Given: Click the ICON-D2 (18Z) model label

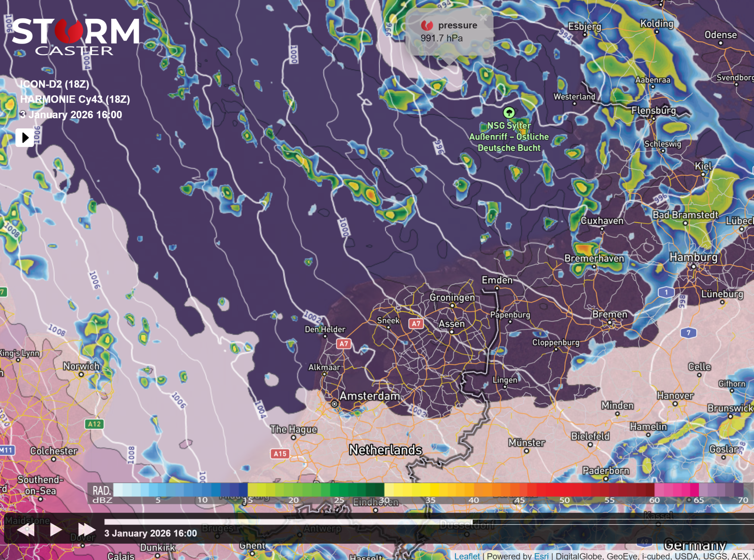Looking at the screenshot, I should [x=55, y=84].
